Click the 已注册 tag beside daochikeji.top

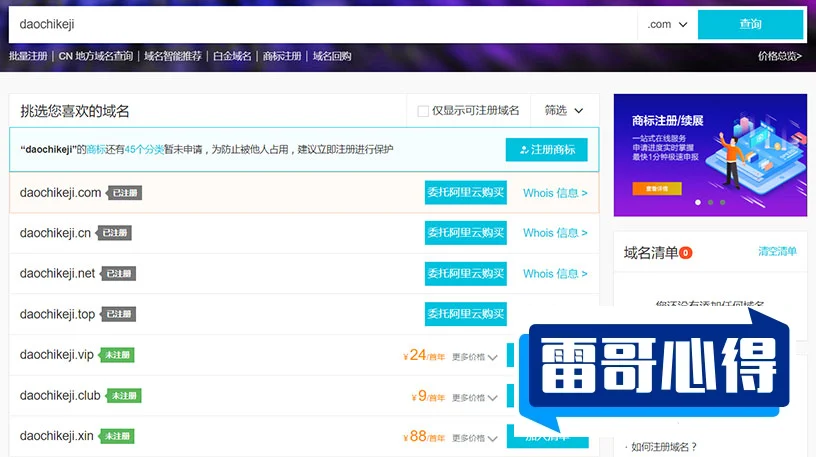118,314
